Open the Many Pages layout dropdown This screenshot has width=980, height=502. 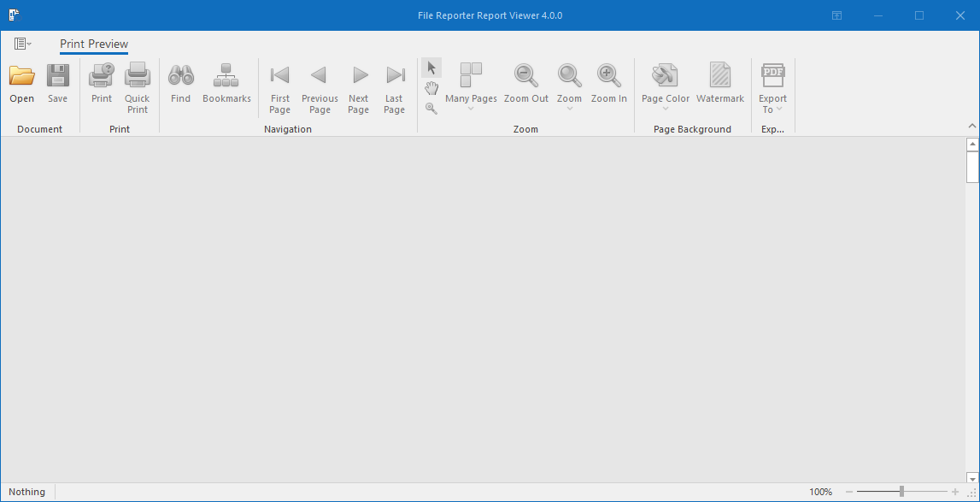(x=472, y=86)
